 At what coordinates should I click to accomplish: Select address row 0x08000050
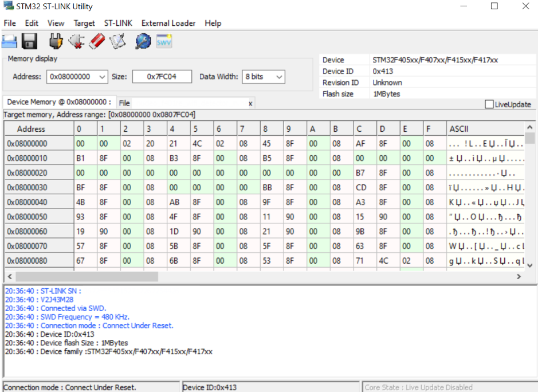(x=39, y=217)
